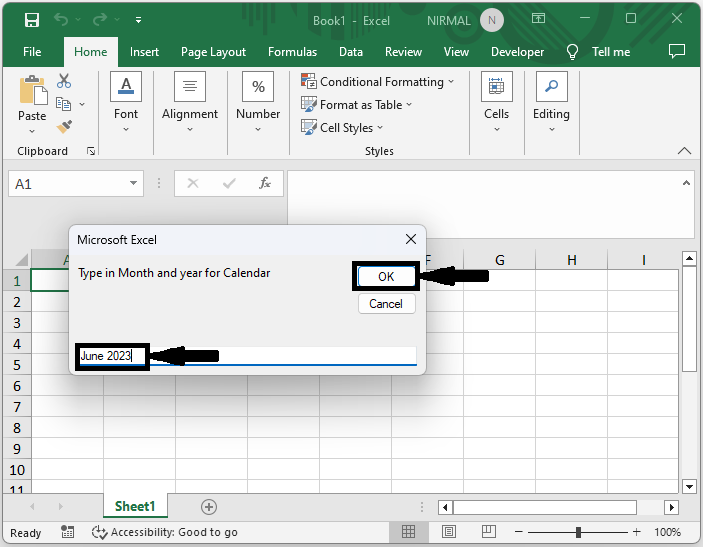Select column H header
Image resolution: width=703 pixels, height=547 pixels.
pyautogui.click(x=572, y=260)
